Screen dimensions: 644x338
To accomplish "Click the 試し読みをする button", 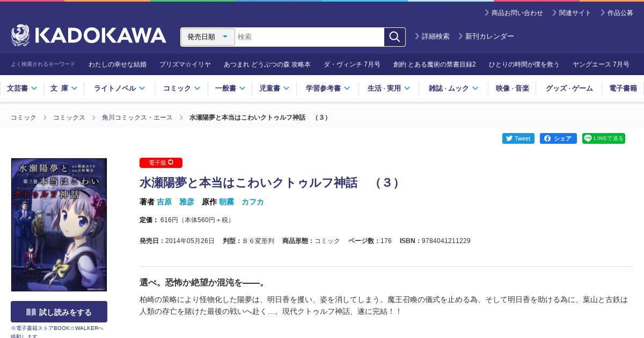I will 59,312.
